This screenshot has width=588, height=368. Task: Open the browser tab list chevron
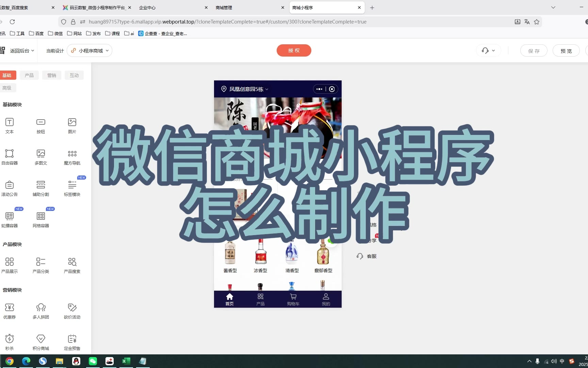553,7
